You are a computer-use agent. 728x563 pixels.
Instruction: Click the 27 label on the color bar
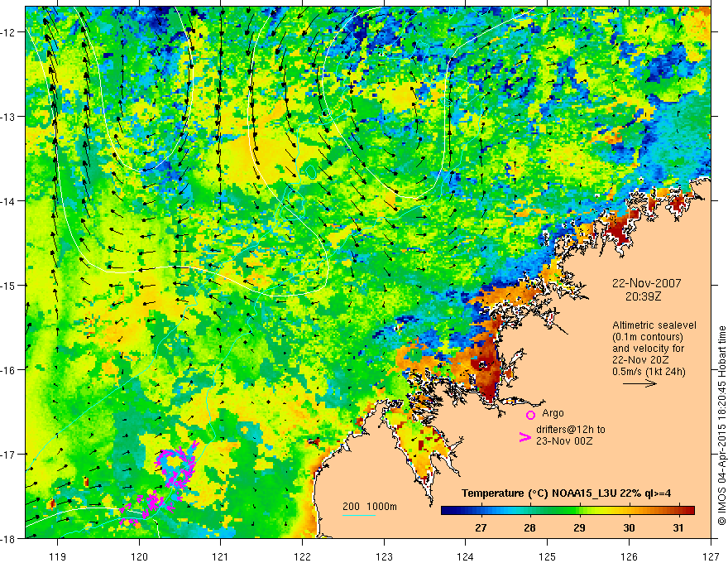(481, 527)
